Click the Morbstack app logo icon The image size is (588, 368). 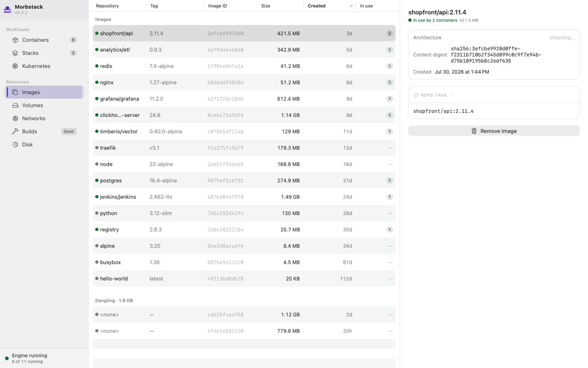[x=7, y=9]
